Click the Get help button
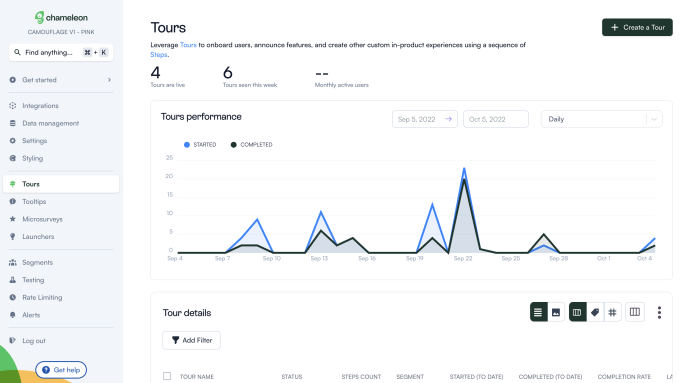The height and width of the screenshot is (383, 700). pos(61,370)
